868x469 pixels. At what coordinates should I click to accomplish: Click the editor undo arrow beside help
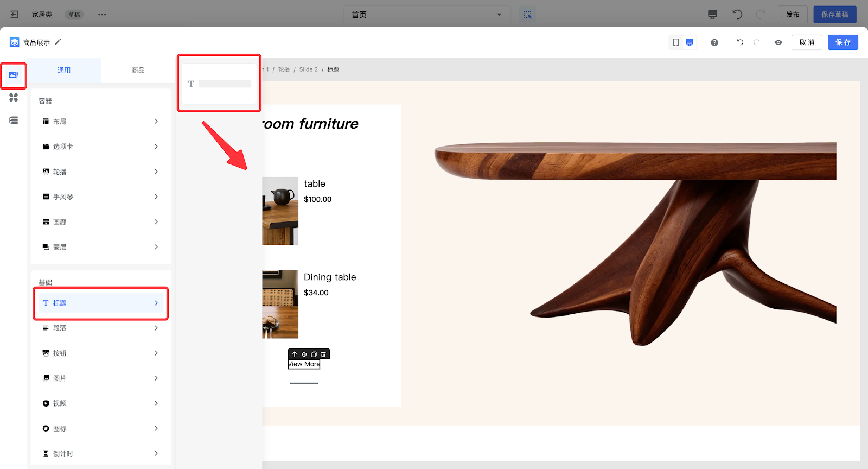(x=740, y=42)
